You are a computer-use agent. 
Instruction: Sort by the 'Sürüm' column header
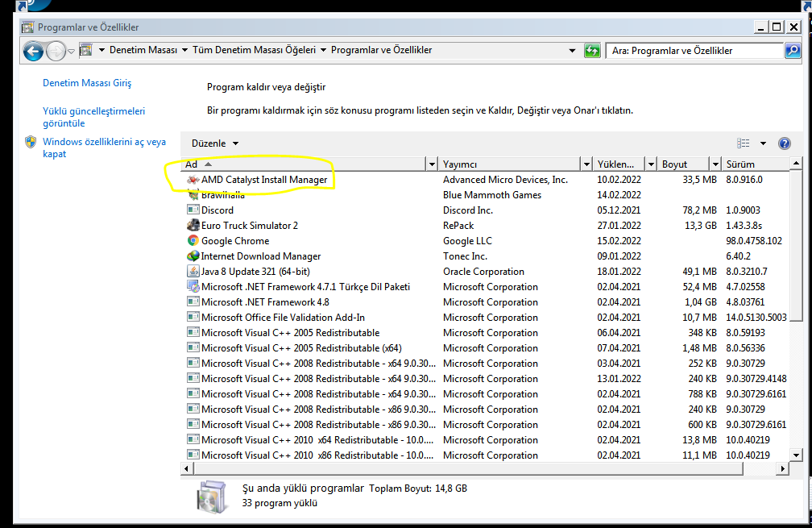tap(756, 164)
